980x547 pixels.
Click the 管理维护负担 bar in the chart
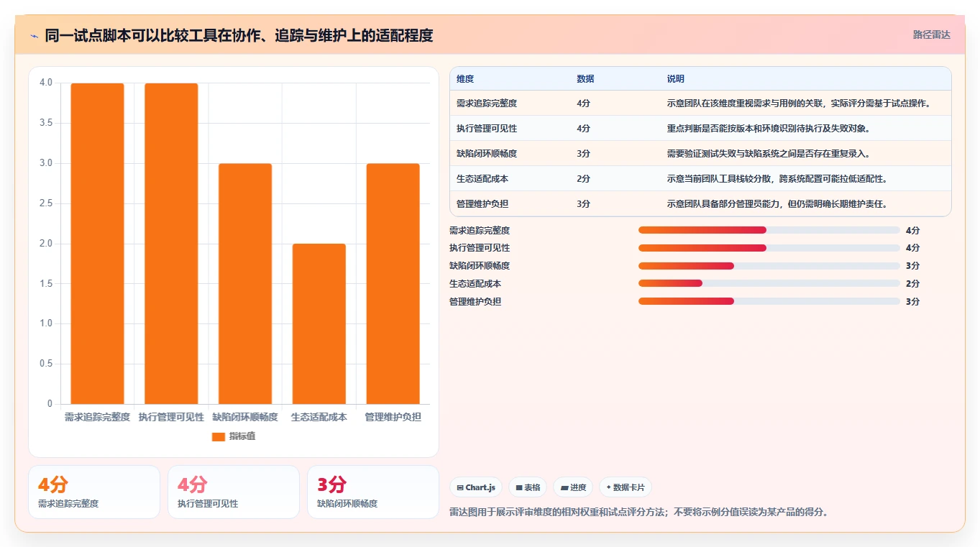(393, 284)
